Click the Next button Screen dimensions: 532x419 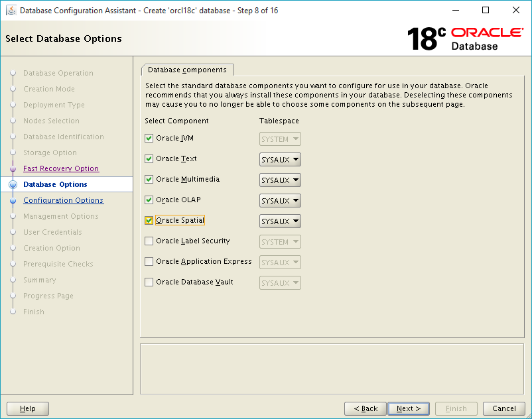tap(409, 408)
